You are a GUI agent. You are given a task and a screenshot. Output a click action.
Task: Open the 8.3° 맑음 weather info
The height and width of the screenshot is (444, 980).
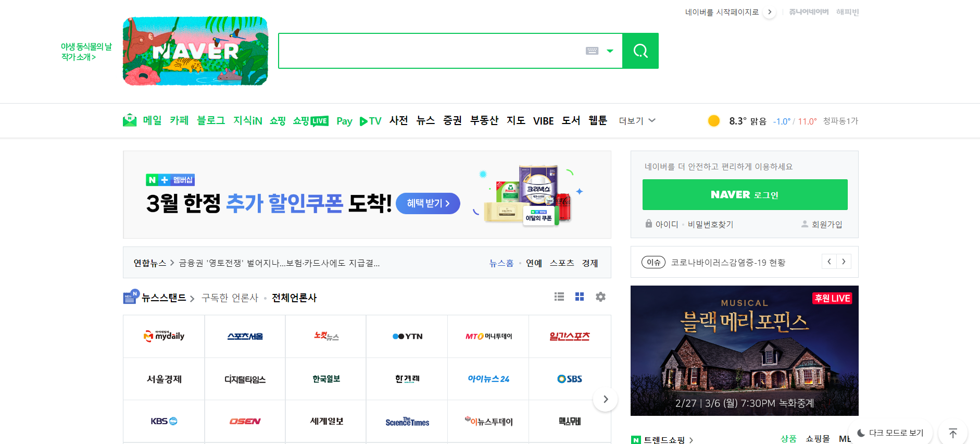747,121
